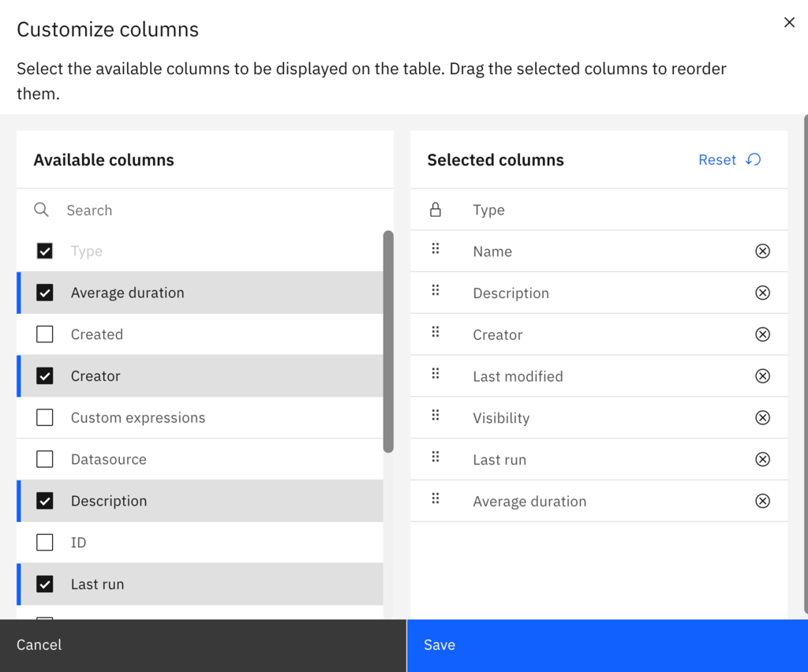Click drag handle for Visibility column
Screen dimensions: 808x672
[436, 416]
